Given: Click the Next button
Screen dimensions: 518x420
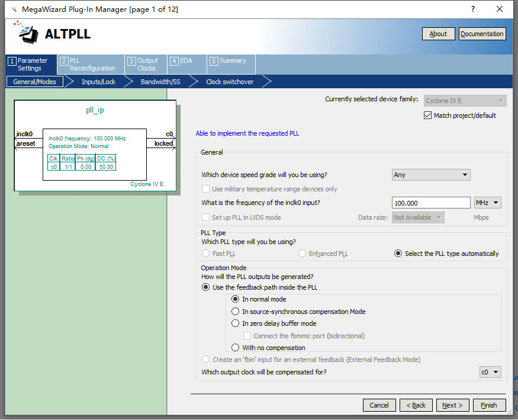Looking at the screenshot, I should point(453,405).
